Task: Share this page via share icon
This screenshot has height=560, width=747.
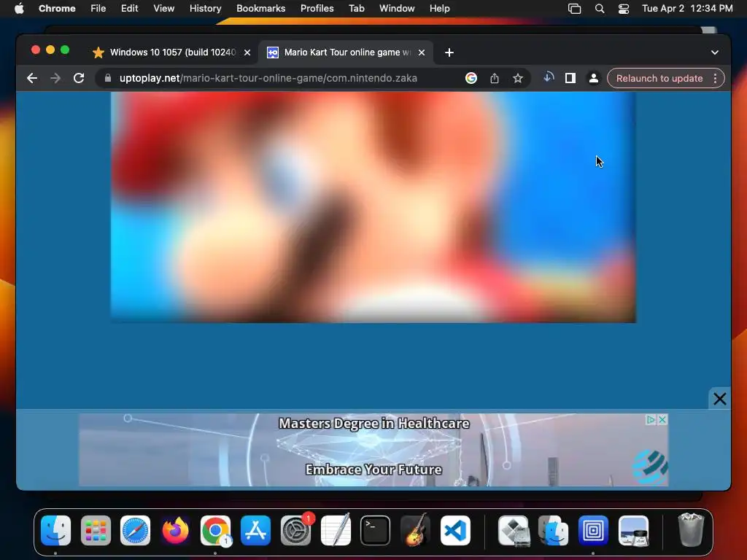Action: (x=495, y=78)
